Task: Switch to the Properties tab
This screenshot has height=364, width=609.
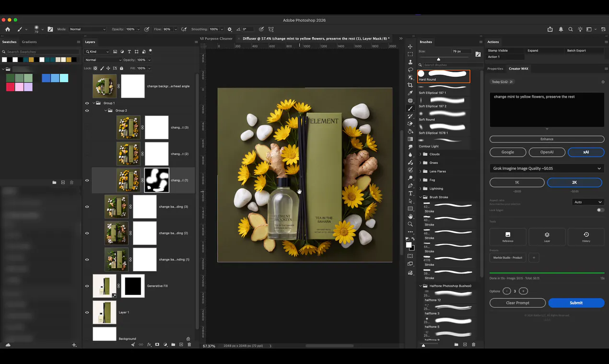Action: pyautogui.click(x=495, y=68)
